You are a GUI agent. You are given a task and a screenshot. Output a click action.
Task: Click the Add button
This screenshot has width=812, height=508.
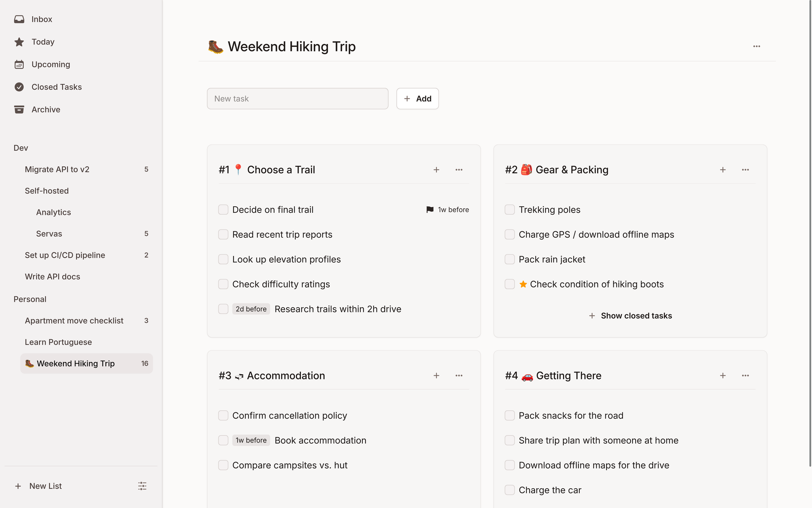[x=417, y=98]
